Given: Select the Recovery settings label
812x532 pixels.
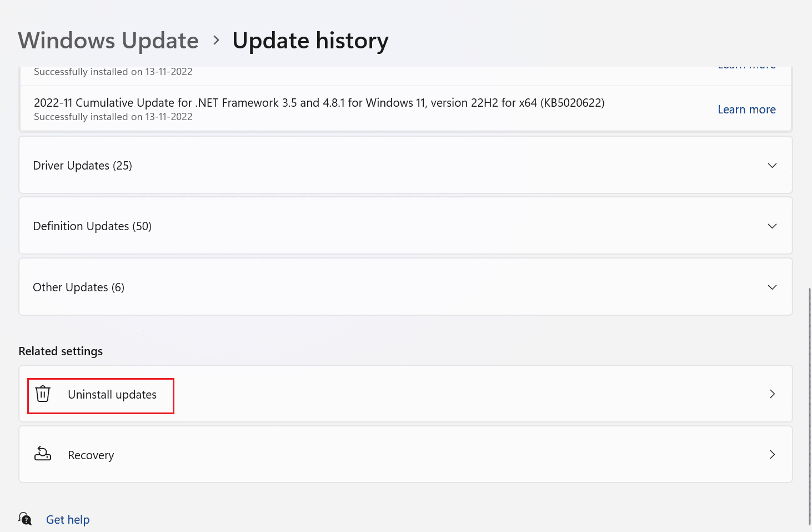Looking at the screenshot, I should coord(91,455).
